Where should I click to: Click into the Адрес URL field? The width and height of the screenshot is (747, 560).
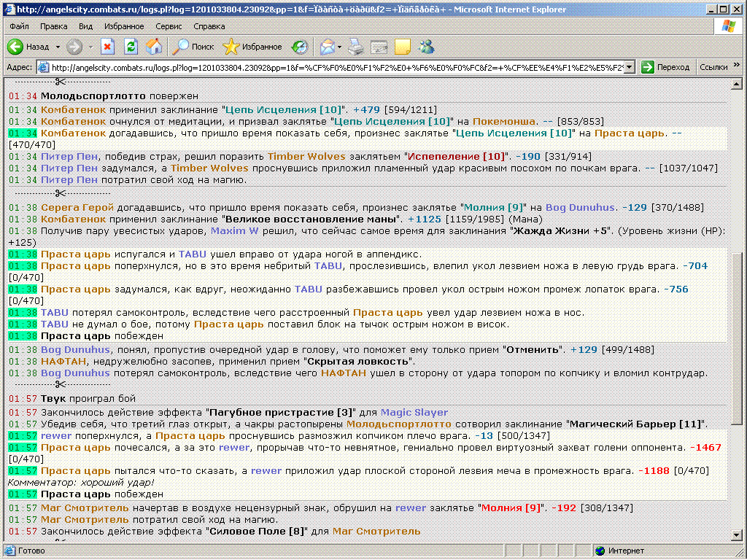(x=336, y=67)
